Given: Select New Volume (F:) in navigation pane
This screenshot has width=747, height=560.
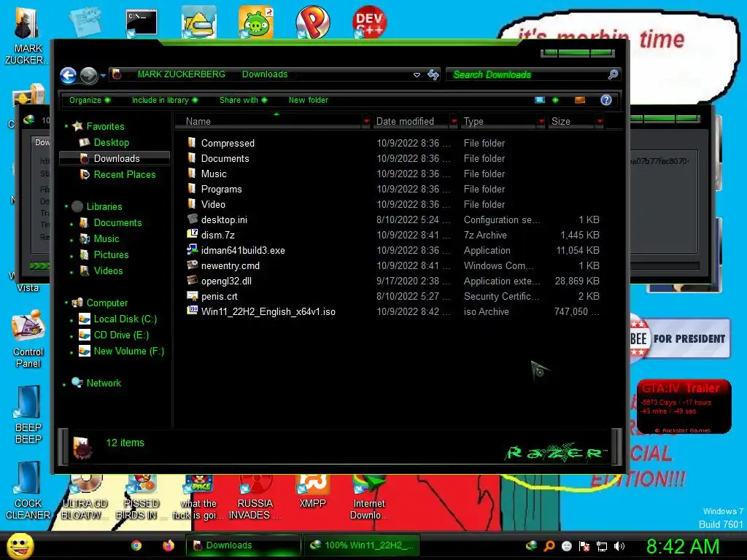Looking at the screenshot, I should [x=128, y=351].
